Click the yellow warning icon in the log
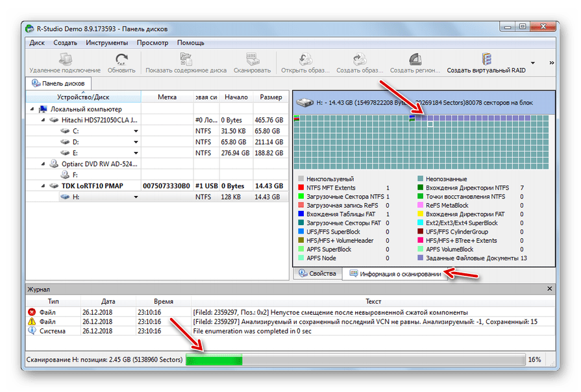Screen dimensions: 581x392 pos(32,321)
